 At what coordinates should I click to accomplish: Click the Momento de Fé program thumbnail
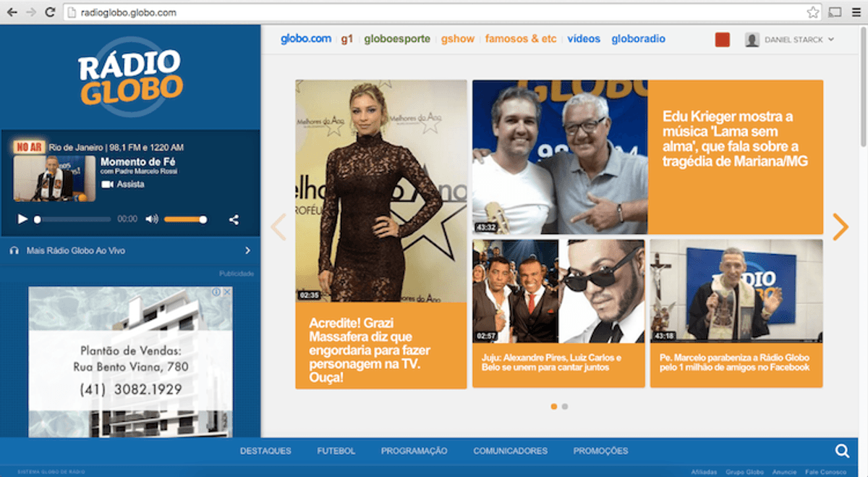pyautogui.click(x=54, y=178)
